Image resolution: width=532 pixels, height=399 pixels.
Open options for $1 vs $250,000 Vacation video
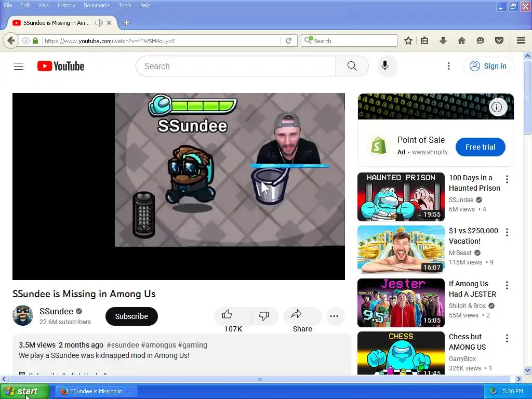(507, 232)
